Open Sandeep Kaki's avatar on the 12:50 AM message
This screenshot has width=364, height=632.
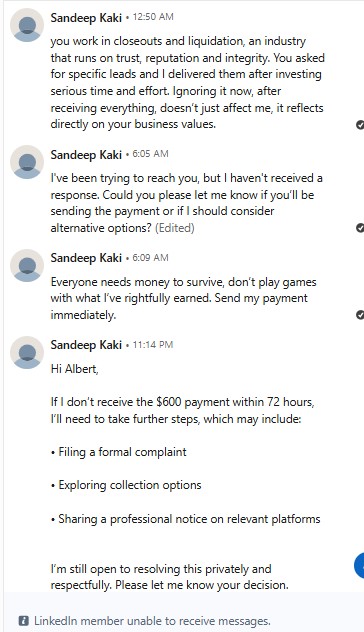tap(27, 25)
